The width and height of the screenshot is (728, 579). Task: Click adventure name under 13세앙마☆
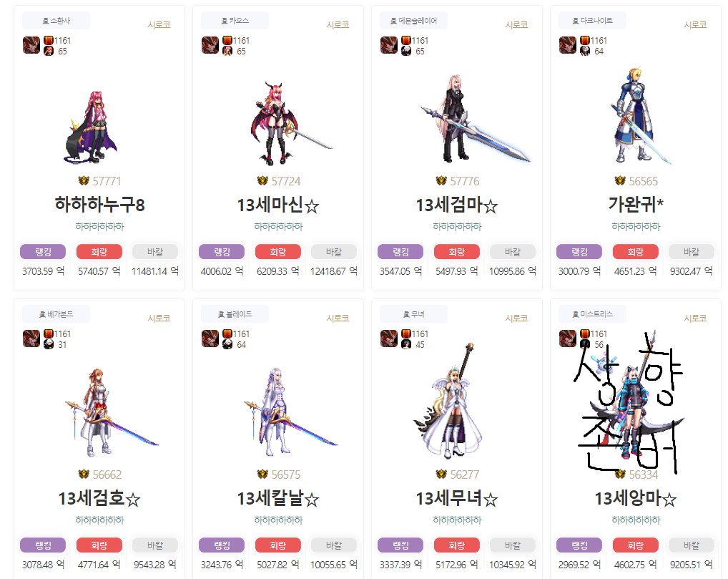(636, 520)
